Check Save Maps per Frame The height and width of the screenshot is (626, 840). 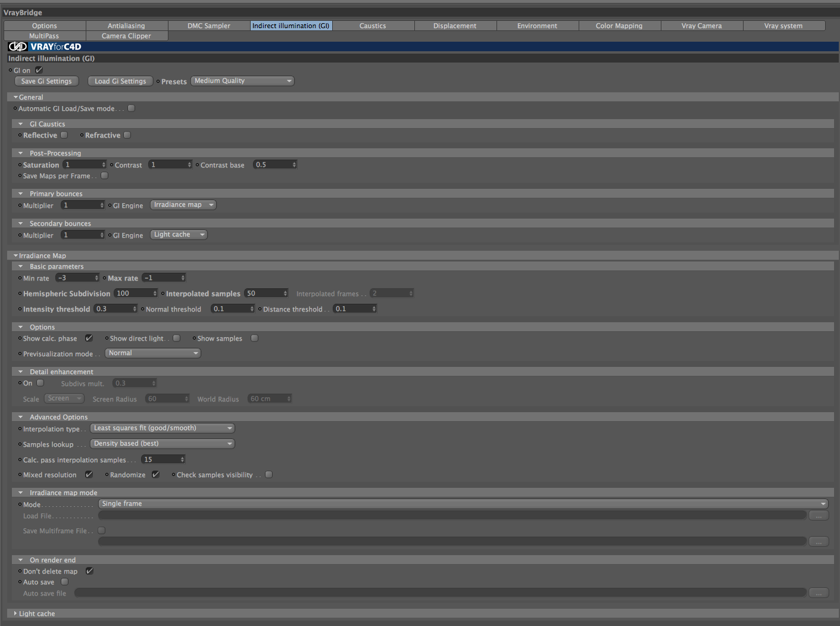click(105, 176)
